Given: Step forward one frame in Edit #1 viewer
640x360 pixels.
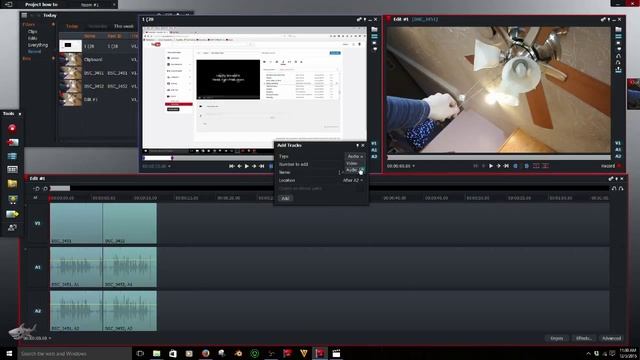Looking at the screenshot, I should (x=498, y=166).
